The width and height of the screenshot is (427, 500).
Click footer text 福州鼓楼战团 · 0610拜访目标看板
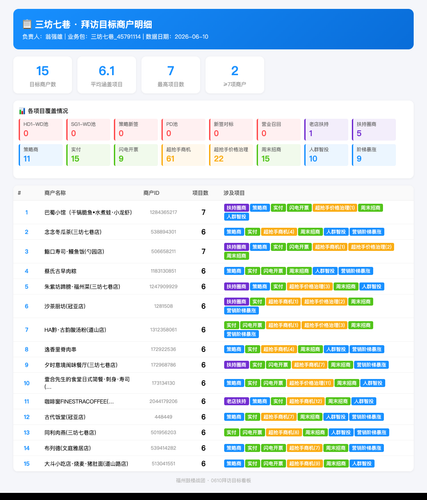[x=213, y=481]
